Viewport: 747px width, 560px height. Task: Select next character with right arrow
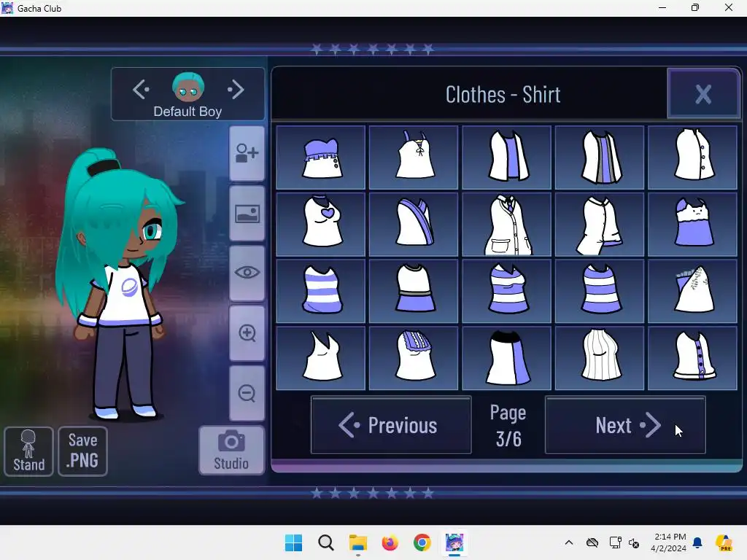pos(236,90)
